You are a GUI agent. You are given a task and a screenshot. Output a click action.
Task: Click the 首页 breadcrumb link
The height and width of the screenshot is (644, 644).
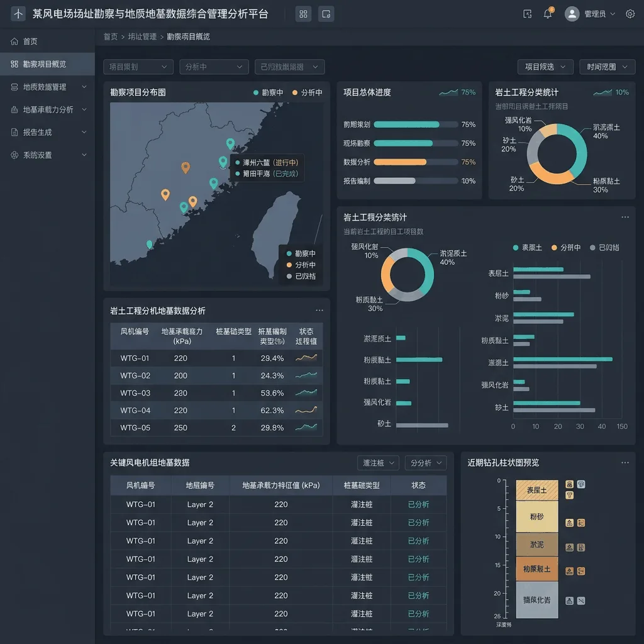pos(111,36)
